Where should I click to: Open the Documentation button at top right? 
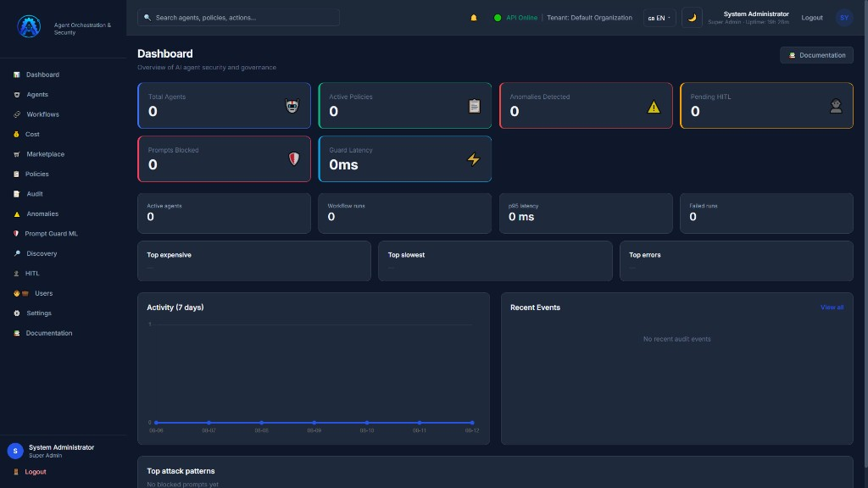[x=816, y=55]
